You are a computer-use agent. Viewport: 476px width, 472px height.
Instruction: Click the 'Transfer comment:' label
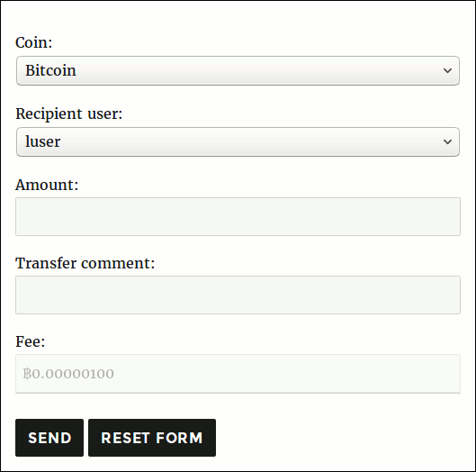pyautogui.click(x=85, y=263)
